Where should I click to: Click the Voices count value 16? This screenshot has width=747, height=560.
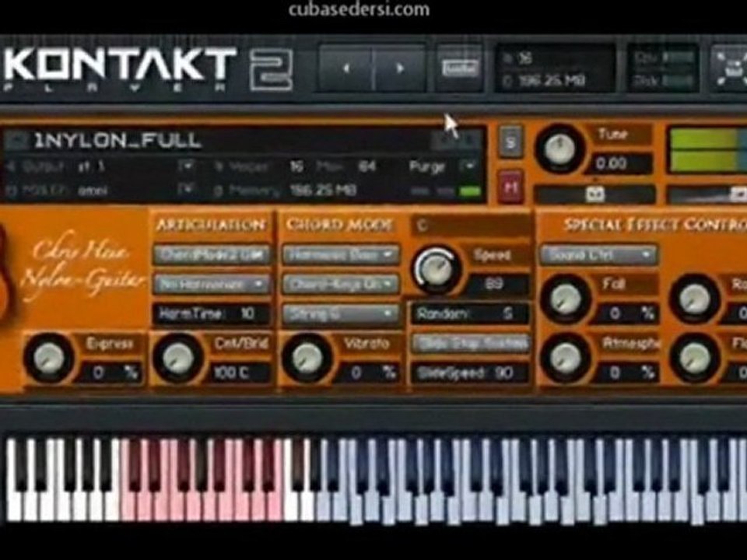[296, 166]
